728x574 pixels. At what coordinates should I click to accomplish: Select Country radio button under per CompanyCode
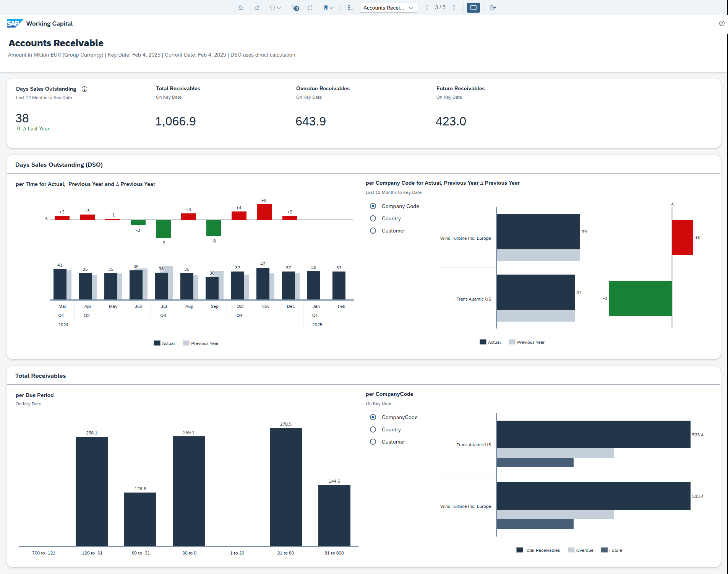click(373, 429)
